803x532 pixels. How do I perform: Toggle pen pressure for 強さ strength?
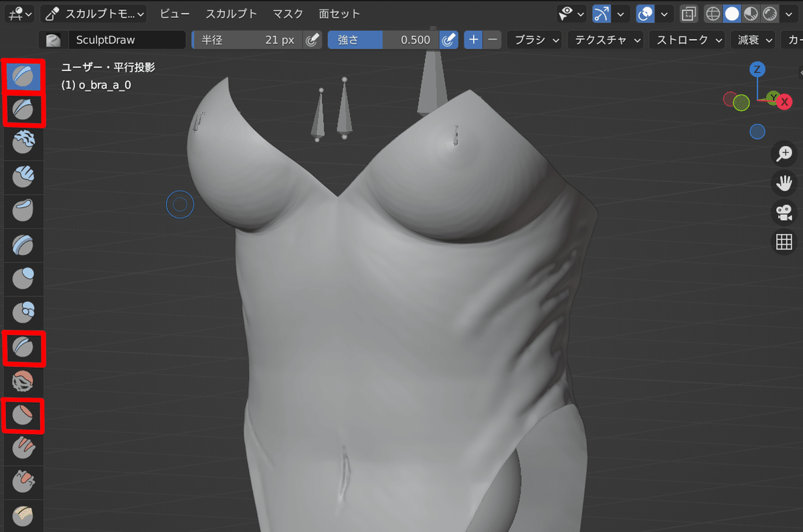[x=449, y=40]
